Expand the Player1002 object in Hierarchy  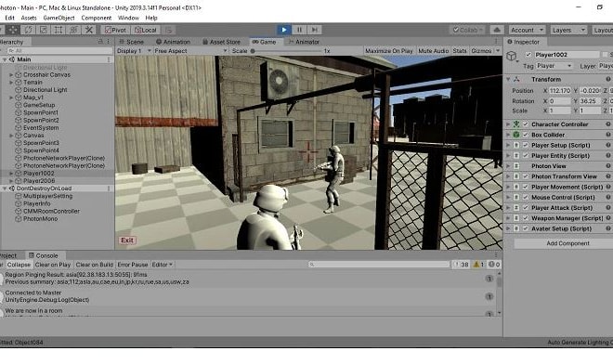(x=11, y=174)
